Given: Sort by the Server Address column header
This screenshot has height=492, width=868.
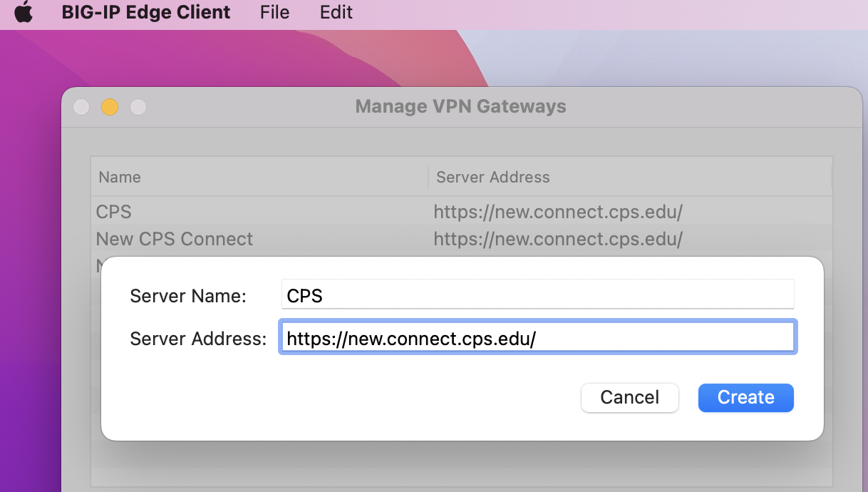Looking at the screenshot, I should 630,177.
